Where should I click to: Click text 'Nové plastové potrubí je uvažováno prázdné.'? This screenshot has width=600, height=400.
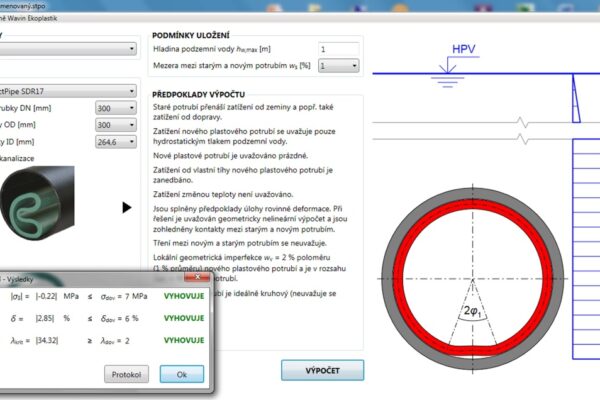point(230,156)
